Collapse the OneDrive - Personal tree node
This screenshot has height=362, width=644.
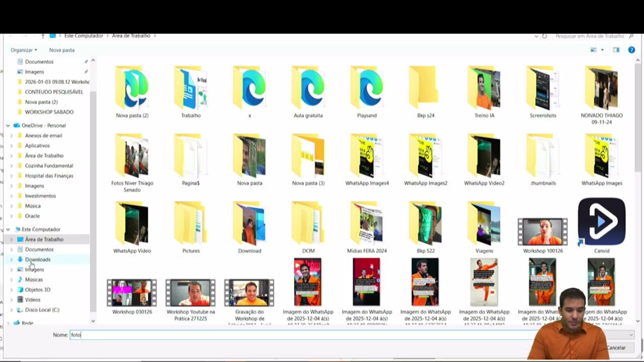click(x=8, y=125)
